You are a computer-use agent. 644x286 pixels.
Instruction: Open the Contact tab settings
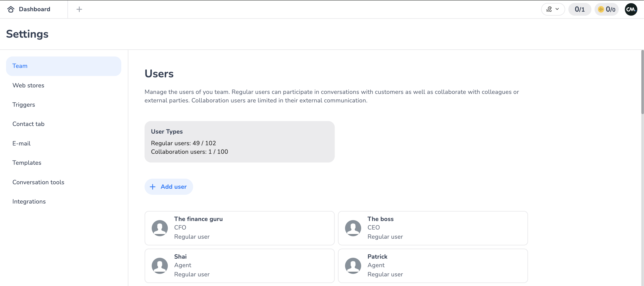coord(28,124)
